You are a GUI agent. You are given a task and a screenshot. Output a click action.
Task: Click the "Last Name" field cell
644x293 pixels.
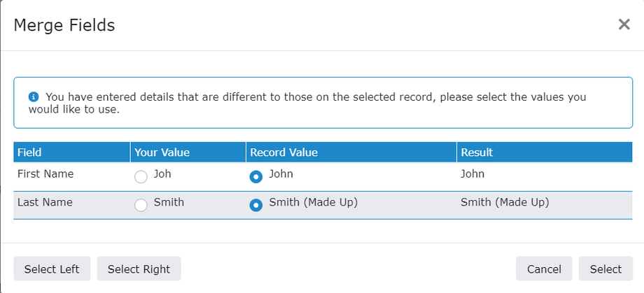(45, 203)
